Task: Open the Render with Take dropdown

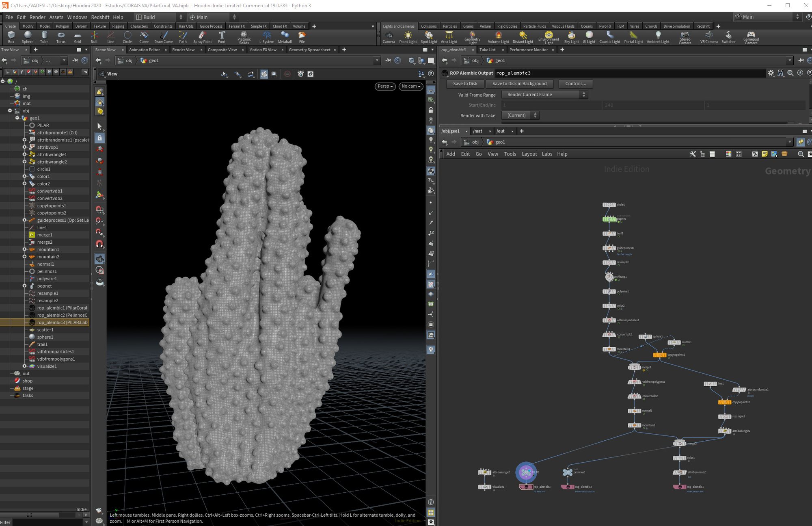Action: pyautogui.click(x=520, y=115)
